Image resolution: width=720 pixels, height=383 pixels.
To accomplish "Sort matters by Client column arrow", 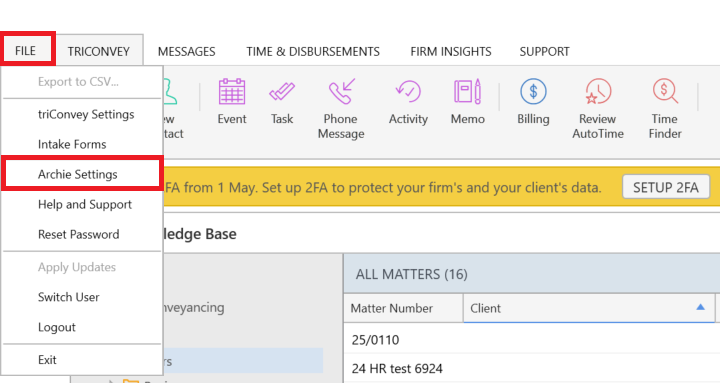I will click(700, 307).
